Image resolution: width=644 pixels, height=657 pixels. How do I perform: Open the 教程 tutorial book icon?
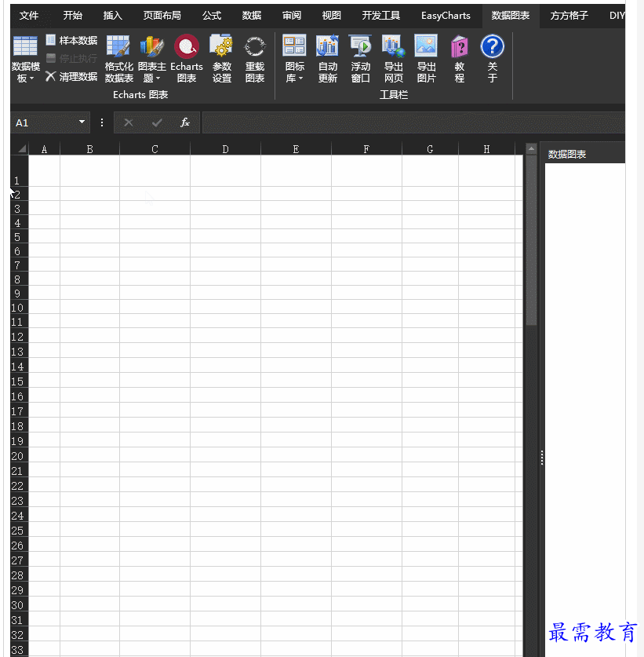tap(460, 59)
